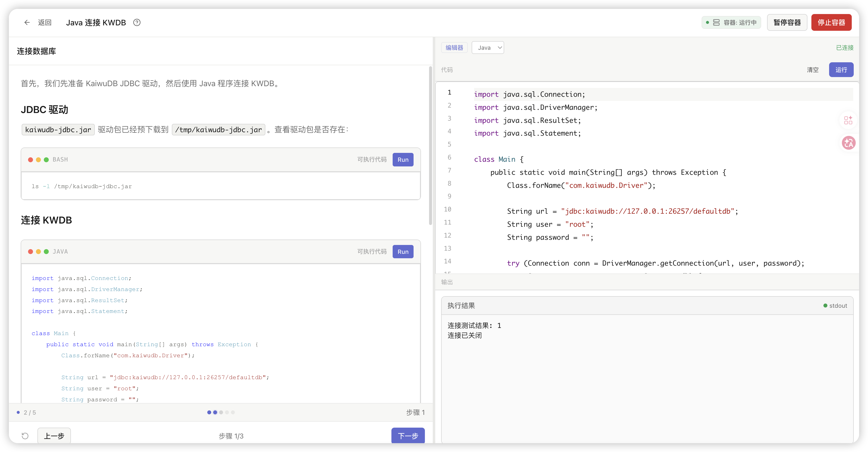868x452 pixels.
Task: Clear the editor with 清空
Action: [x=812, y=70]
